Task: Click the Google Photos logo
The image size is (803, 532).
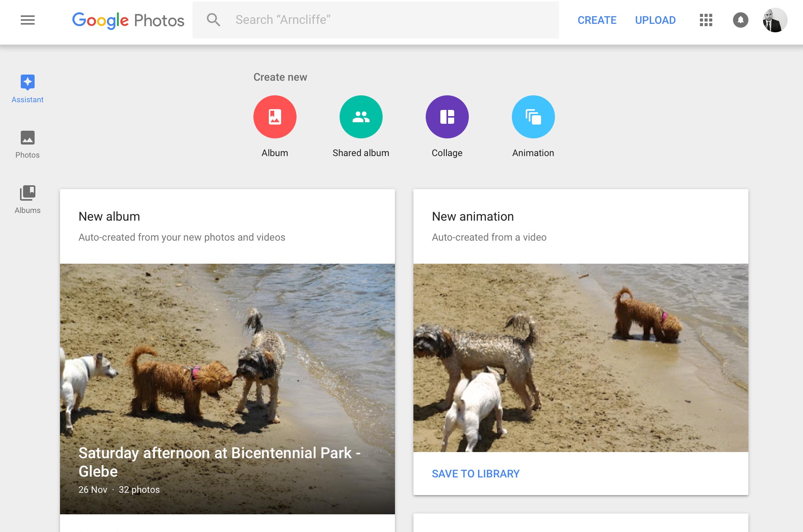Action: pos(128,20)
